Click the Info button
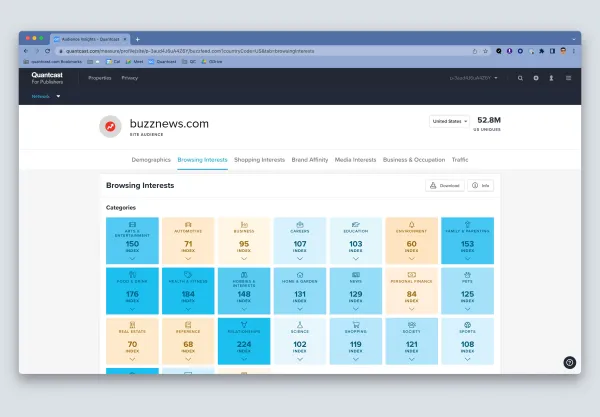This screenshot has height=417, width=600. coord(481,186)
